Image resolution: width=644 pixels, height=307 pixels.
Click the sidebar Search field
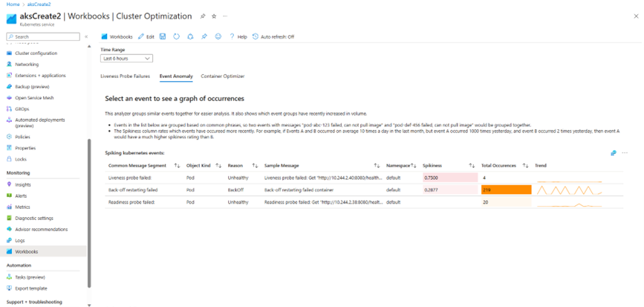coord(46,36)
